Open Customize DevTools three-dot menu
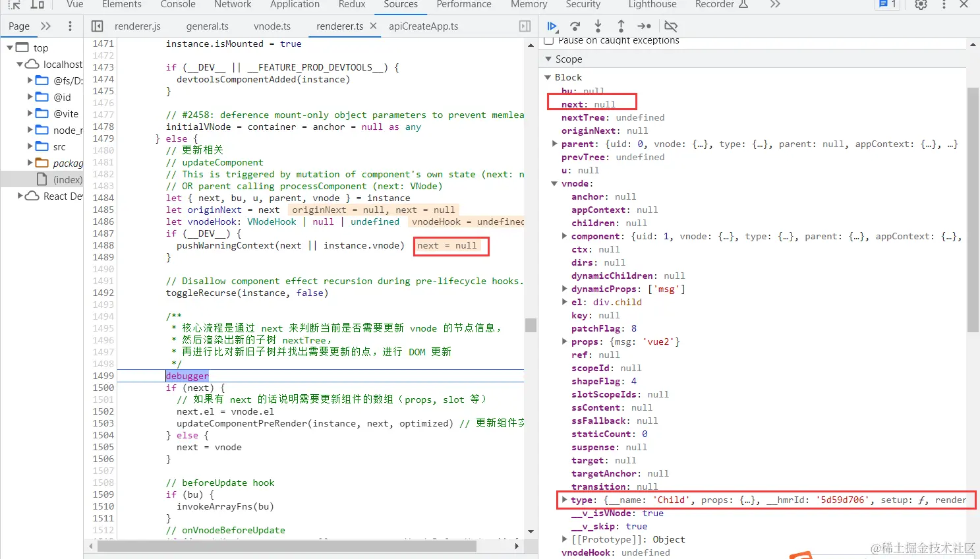Screen dimensions: 980x559 coord(944,5)
